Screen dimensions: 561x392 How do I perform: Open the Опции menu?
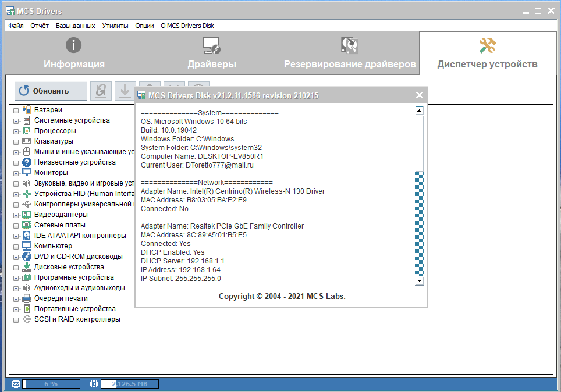(144, 26)
